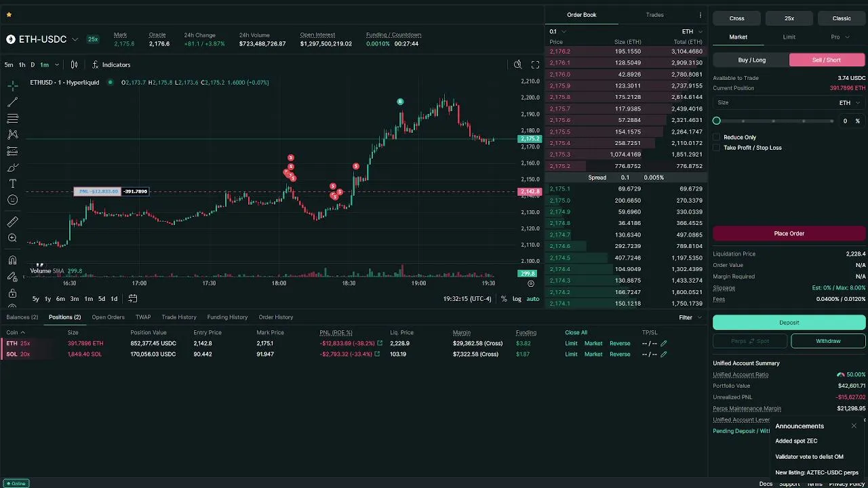Lock all drawing tools
Viewport: 868px width, 488px height.
(x=12, y=293)
